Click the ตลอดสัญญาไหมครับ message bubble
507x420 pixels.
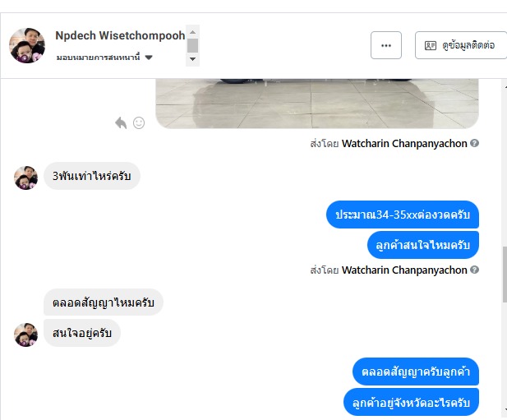coord(104,302)
